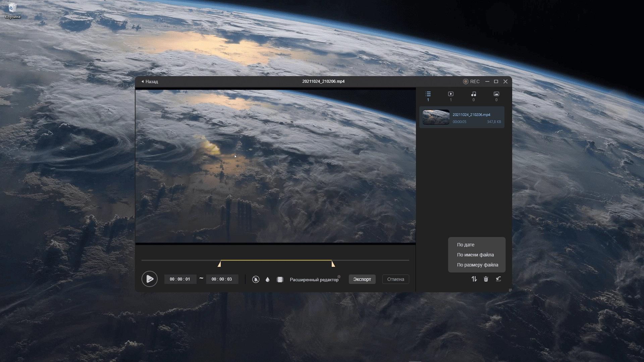Close the video editor window
Image resolution: width=644 pixels, height=362 pixels.
(505, 81)
